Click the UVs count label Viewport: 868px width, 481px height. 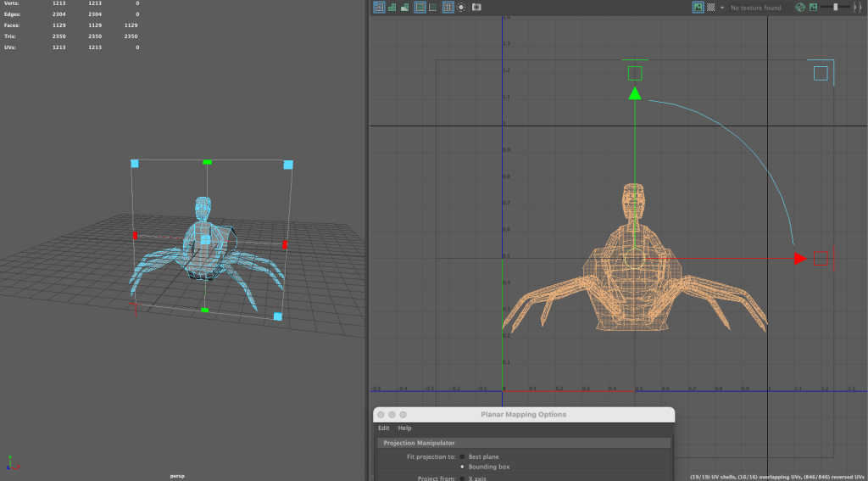pyautogui.click(x=9, y=48)
